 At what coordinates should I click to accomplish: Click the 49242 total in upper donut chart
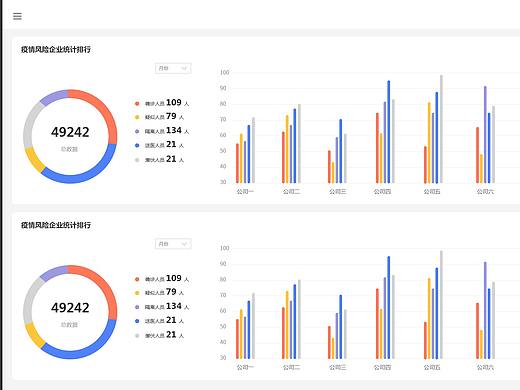tap(70, 132)
